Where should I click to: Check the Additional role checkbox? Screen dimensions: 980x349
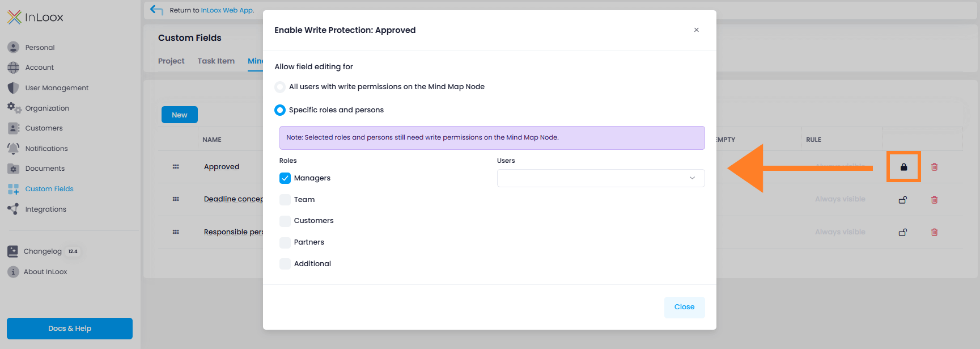285,264
